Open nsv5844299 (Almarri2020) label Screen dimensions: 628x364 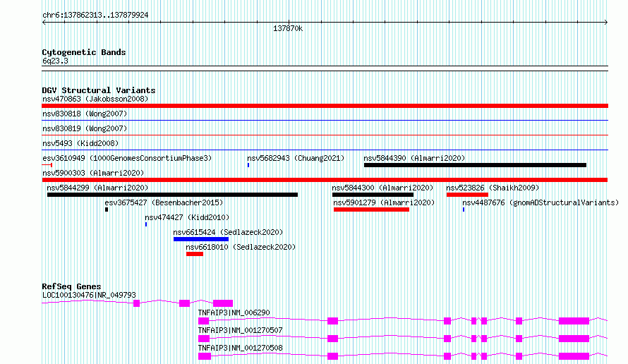coord(97,188)
